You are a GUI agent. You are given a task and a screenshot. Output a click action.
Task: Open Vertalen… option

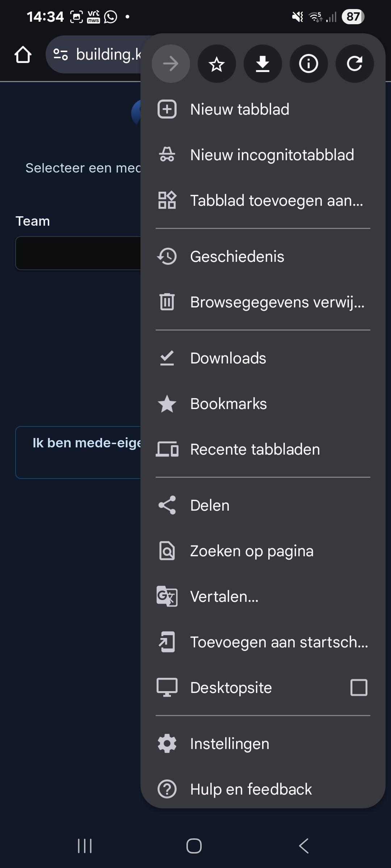pyautogui.click(x=263, y=597)
